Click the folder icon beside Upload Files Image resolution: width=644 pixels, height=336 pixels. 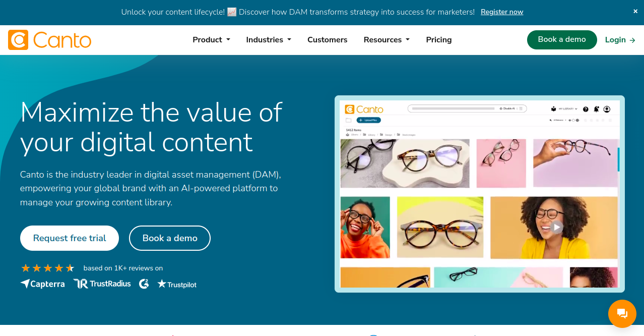click(348, 120)
